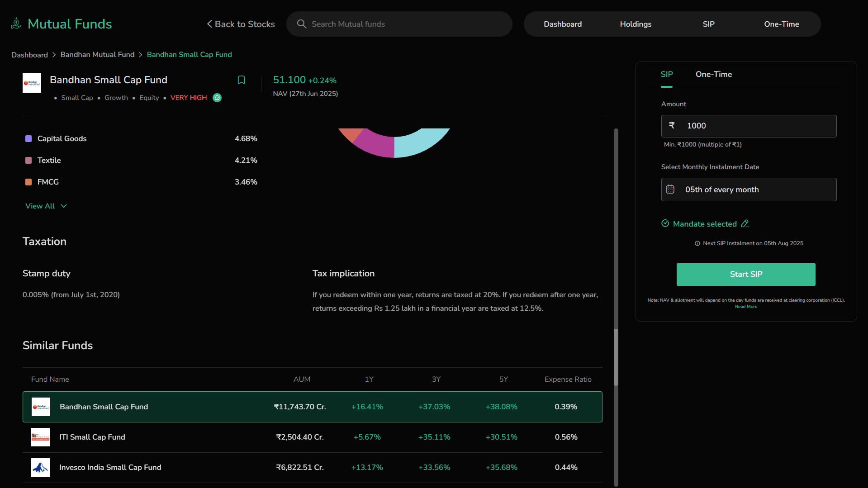Click the +38.08% five-year return
Image resolution: width=868 pixels, height=488 pixels.
(x=501, y=407)
